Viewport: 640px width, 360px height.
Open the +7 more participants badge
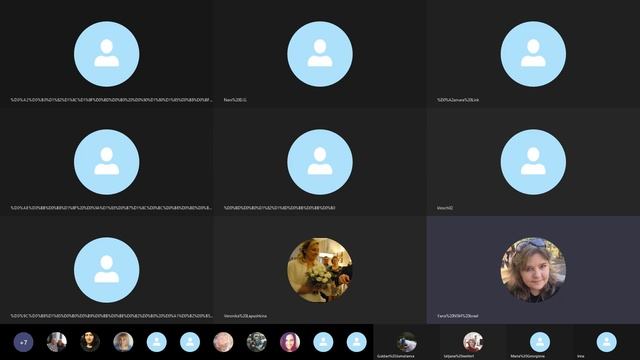coord(23,342)
